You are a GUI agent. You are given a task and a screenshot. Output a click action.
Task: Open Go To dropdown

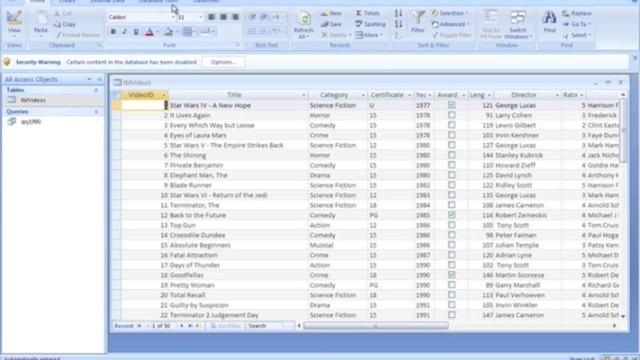pos(577,24)
